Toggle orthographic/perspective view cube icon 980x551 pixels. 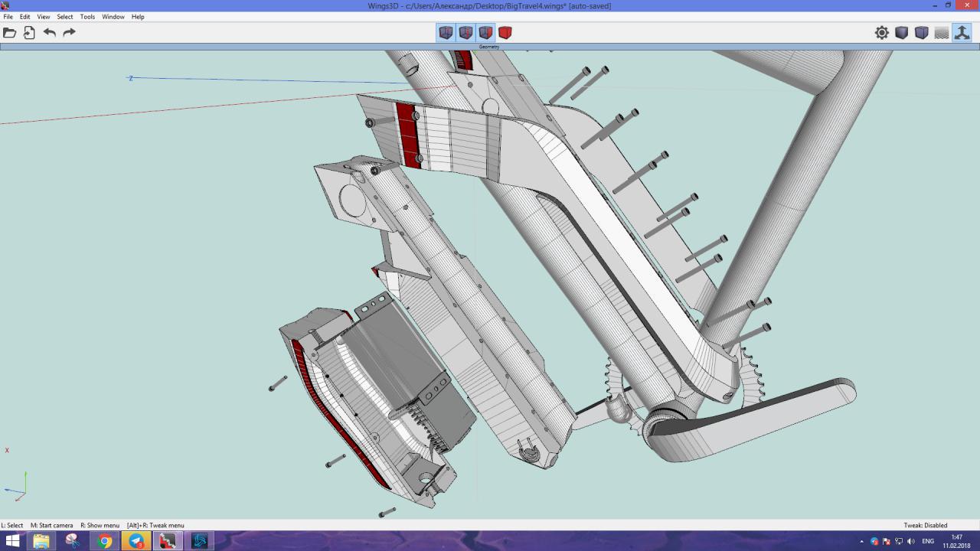point(922,32)
